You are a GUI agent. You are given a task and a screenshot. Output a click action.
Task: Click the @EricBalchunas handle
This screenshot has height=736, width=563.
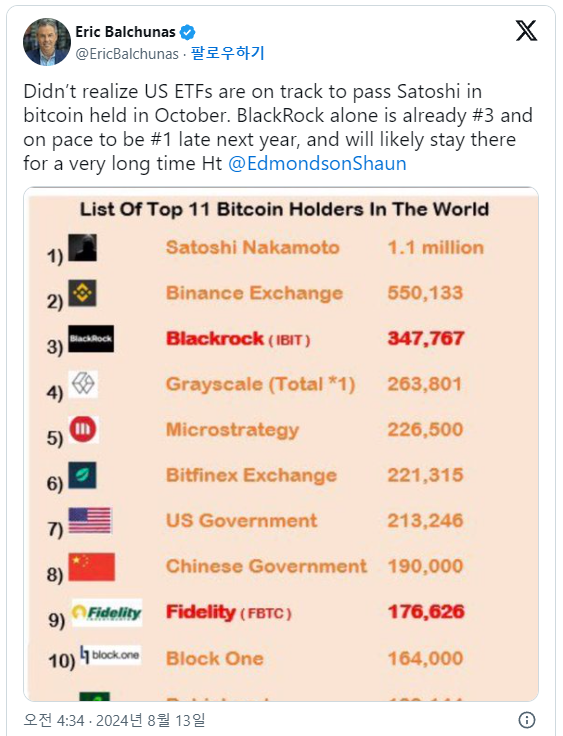(127, 54)
